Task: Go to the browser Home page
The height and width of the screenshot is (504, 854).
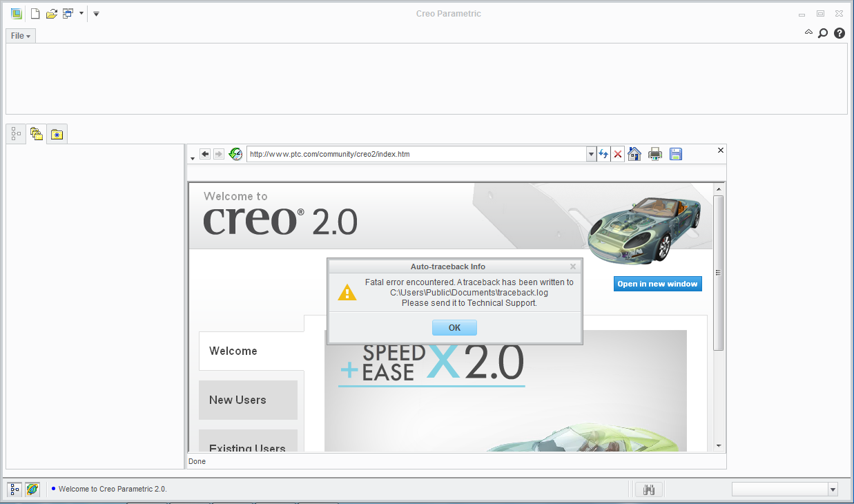Action: coord(634,154)
